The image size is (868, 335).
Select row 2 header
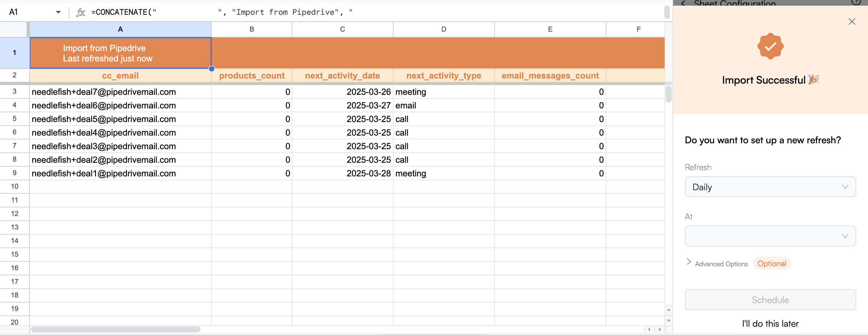[14, 75]
